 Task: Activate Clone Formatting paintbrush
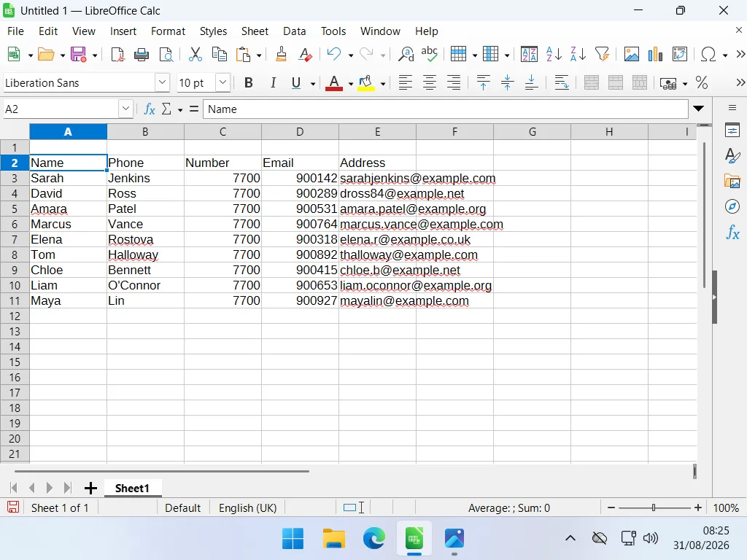coord(281,54)
